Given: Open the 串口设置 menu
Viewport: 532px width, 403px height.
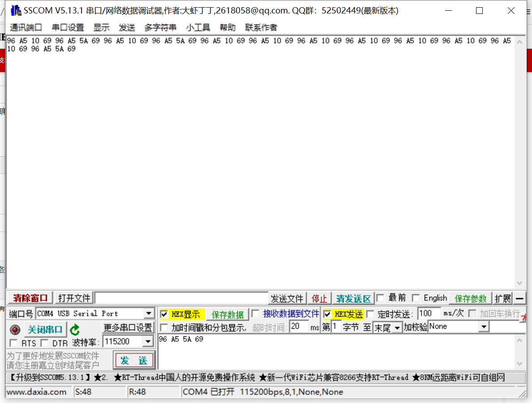Looking at the screenshot, I should click(x=68, y=27).
